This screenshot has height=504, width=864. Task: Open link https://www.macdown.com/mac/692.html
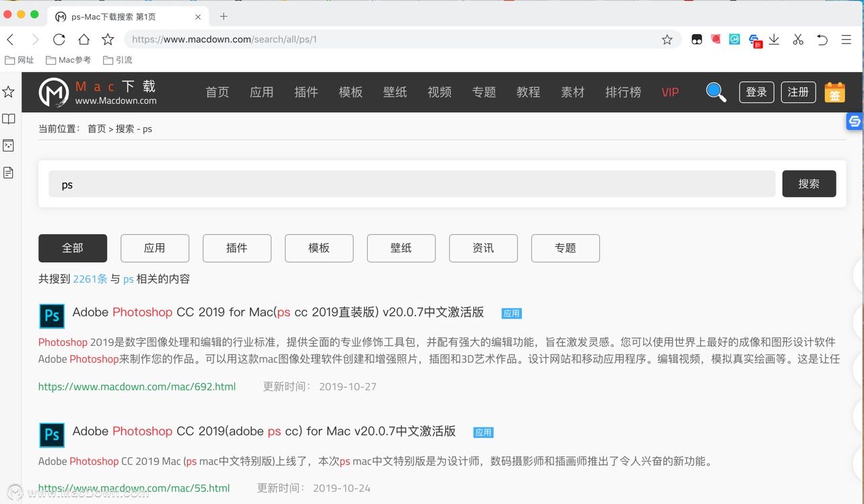137,387
